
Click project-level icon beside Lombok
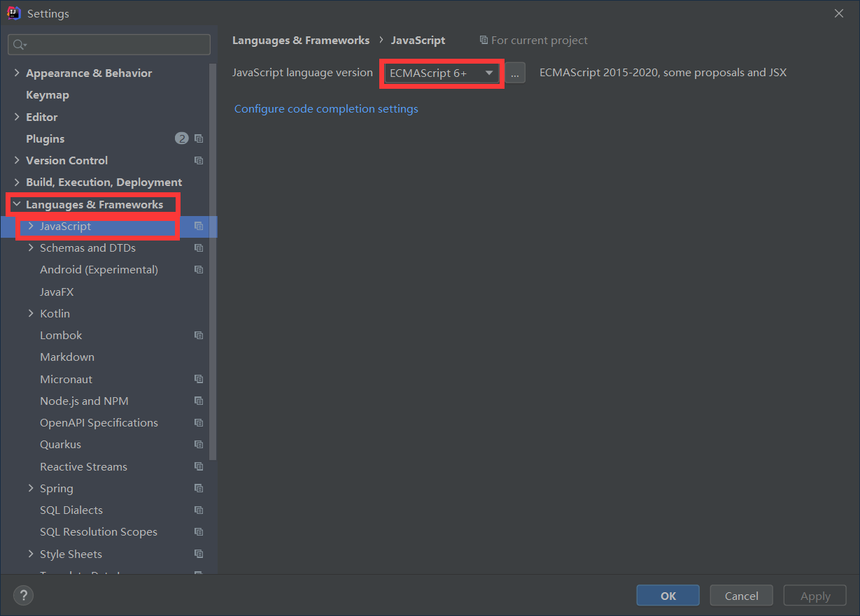(x=199, y=336)
